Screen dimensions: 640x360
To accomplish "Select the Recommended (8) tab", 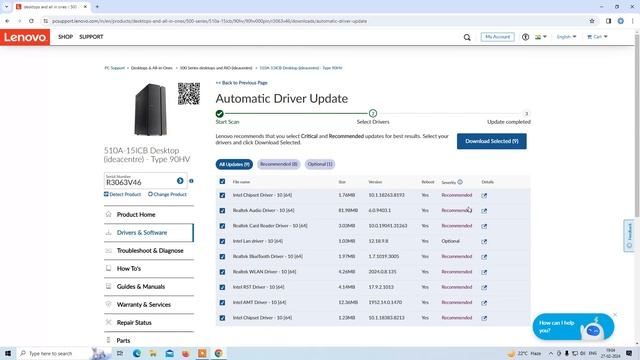I will click(x=279, y=164).
